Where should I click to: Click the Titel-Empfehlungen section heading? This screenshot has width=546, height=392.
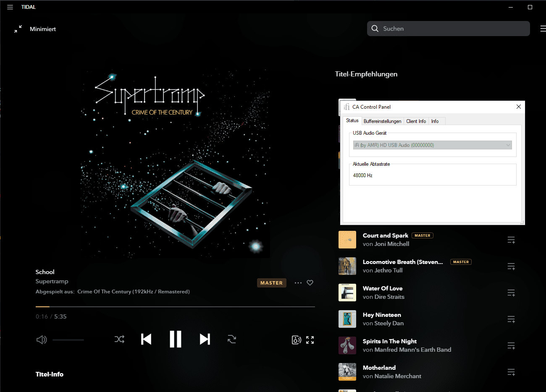coord(366,74)
